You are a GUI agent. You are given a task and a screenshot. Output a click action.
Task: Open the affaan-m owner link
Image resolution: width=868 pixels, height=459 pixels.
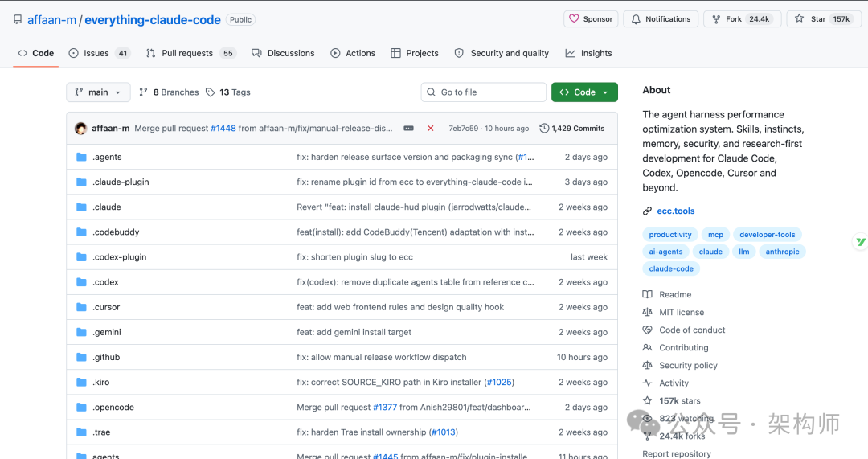(52, 20)
